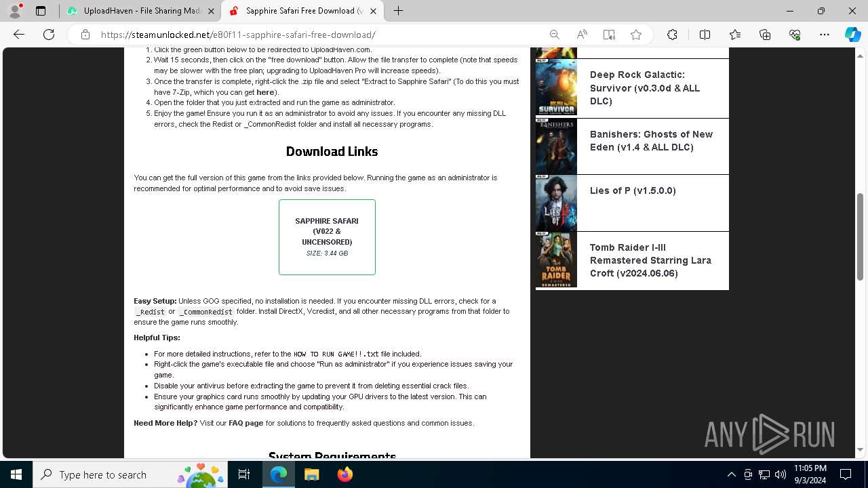Open the Extensions puzzle icon
The height and width of the screenshot is (488, 868).
click(x=672, y=35)
